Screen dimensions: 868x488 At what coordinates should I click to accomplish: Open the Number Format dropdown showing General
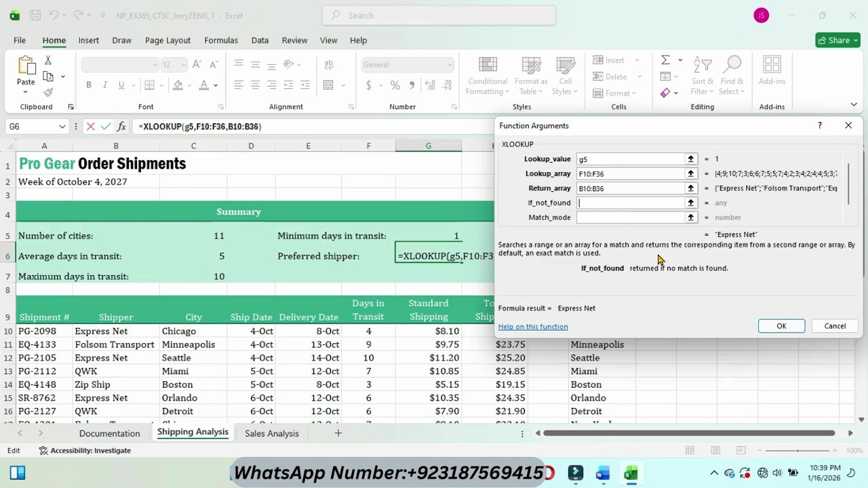tap(407, 64)
